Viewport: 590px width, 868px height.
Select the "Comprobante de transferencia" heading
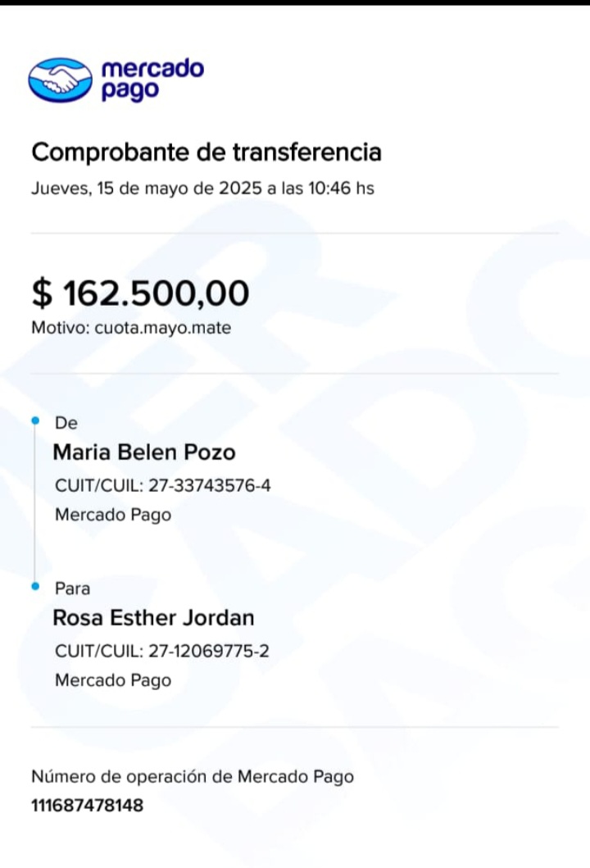pos(206,152)
